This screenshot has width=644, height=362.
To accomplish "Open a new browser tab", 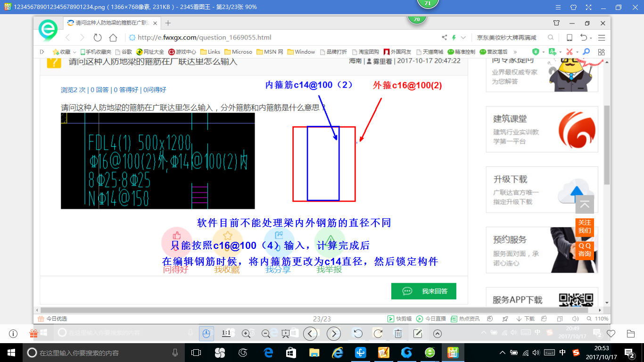I will click(168, 23).
